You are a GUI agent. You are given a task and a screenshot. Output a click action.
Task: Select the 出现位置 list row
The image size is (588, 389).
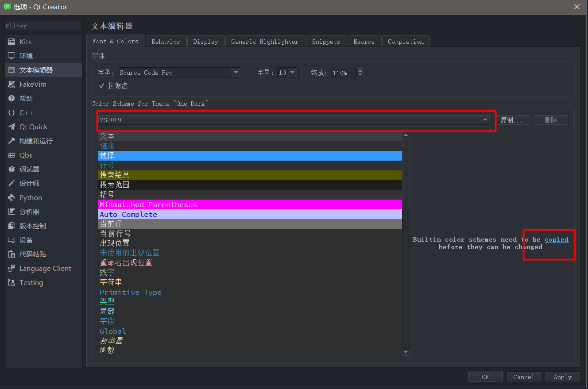250,243
